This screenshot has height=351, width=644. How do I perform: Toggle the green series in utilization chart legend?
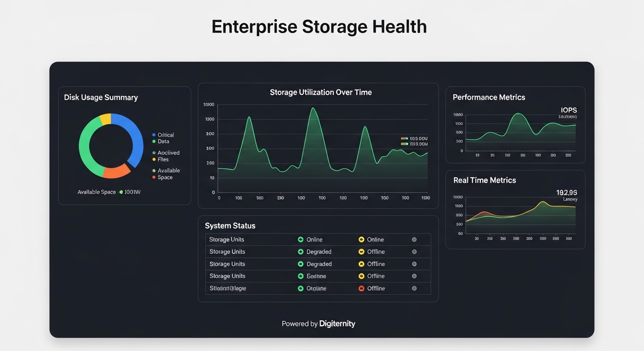(x=404, y=144)
